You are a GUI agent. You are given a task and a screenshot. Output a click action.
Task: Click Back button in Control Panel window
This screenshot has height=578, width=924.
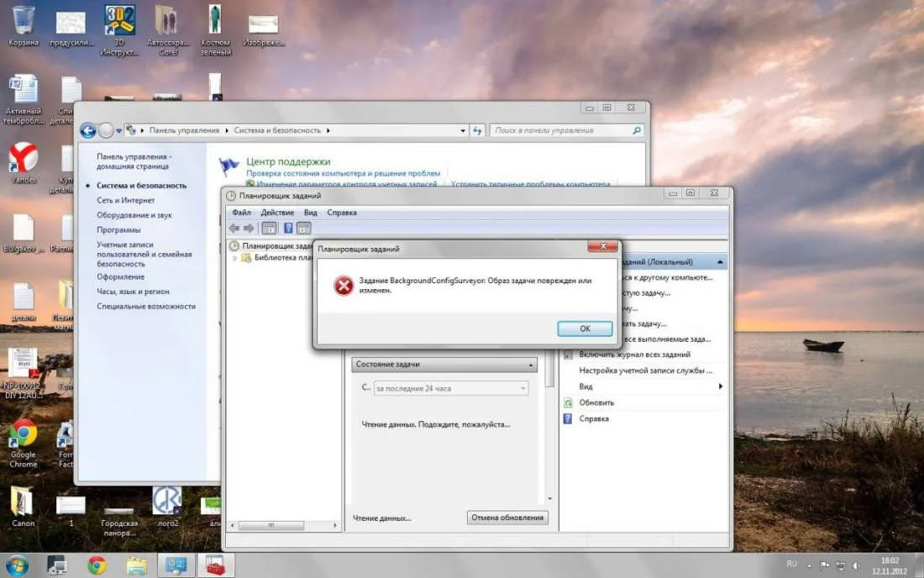point(88,130)
